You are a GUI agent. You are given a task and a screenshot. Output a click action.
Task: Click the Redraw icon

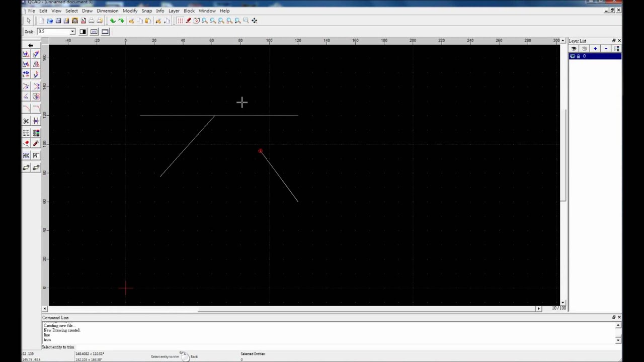pyautogui.click(x=197, y=21)
